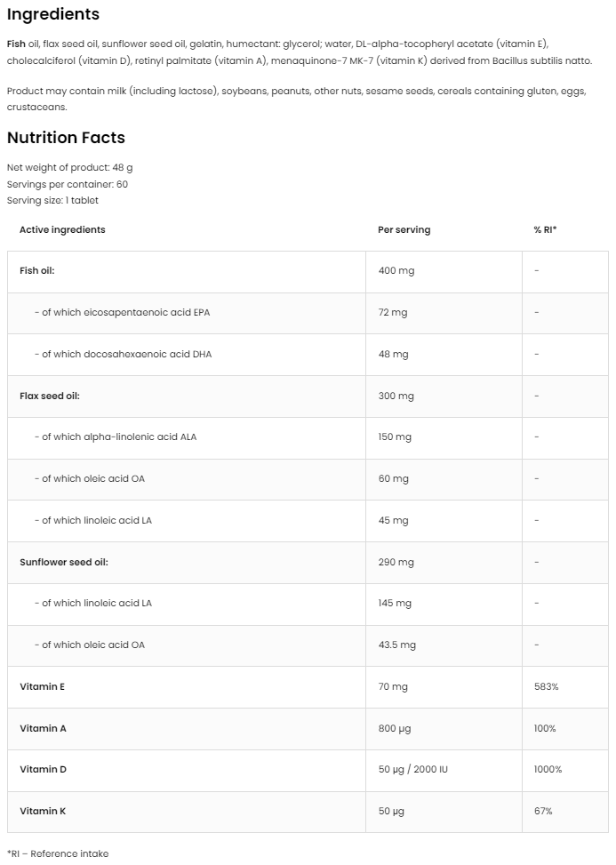Screen dimensions: 616x865
Task: Click the Nutrition Facts heading
Action: point(66,138)
